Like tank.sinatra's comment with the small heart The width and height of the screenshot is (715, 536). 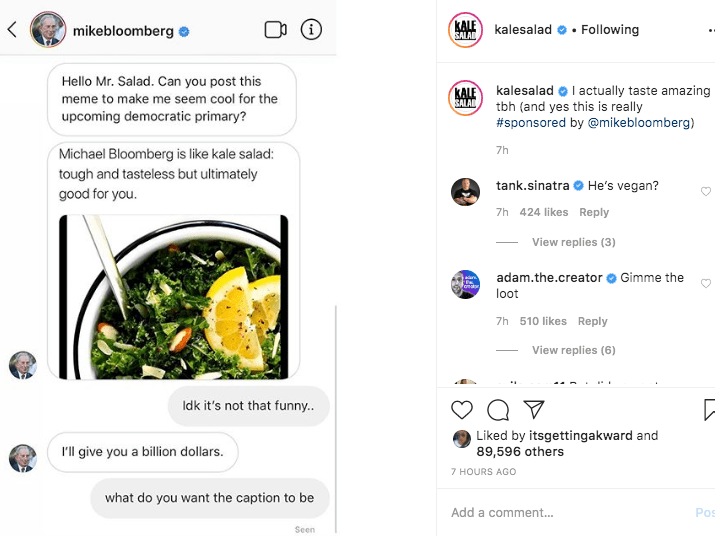[706, 191]
